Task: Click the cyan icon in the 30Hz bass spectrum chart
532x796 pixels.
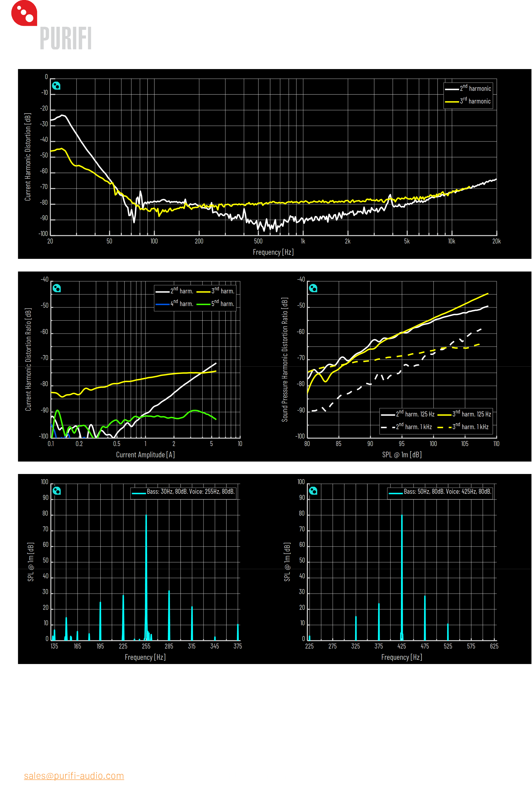Action: coord(57,491)
